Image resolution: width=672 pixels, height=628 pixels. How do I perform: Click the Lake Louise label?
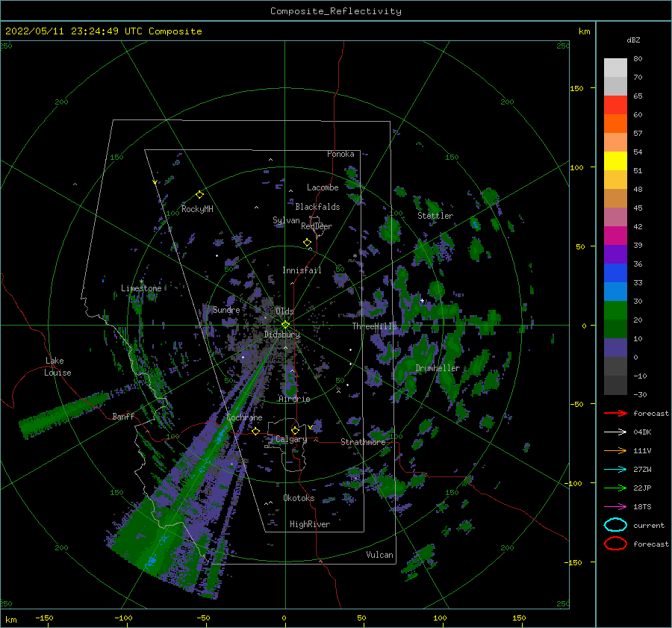[57, 367]
